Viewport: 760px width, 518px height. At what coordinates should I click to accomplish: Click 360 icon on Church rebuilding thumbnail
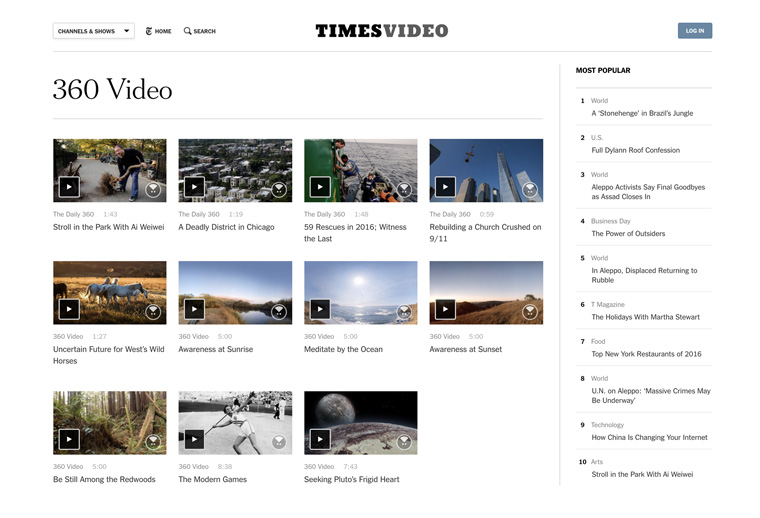tap(530, 189)
